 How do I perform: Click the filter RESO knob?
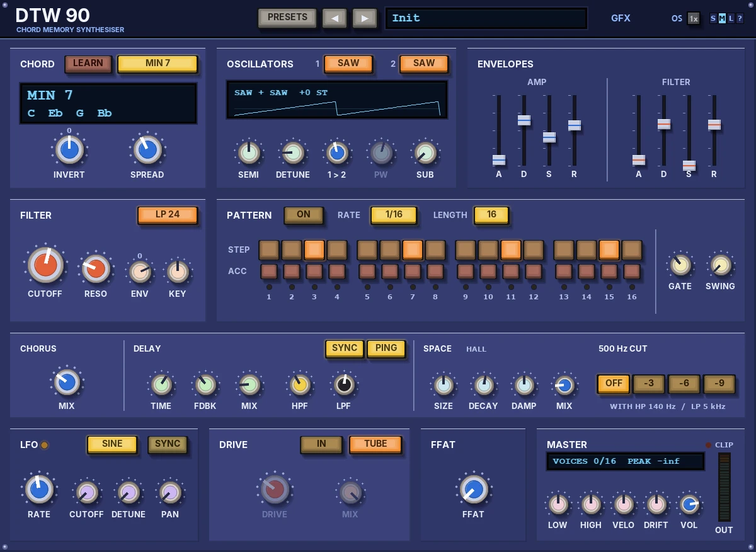pos(96,269)
